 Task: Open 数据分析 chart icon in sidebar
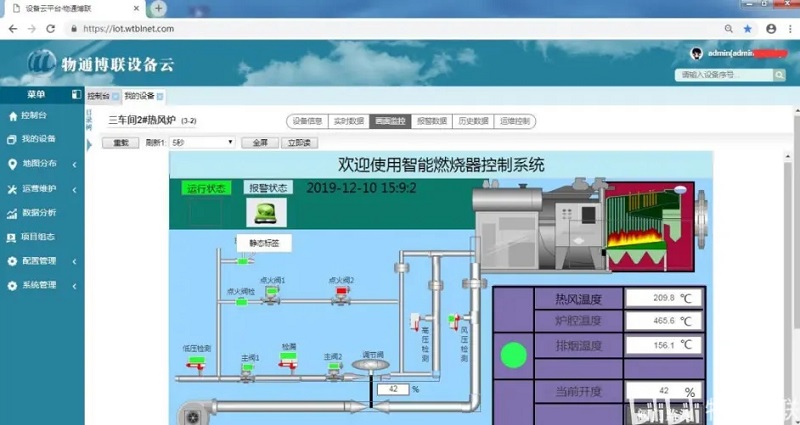pyautogui.click(x=12, y=212)
